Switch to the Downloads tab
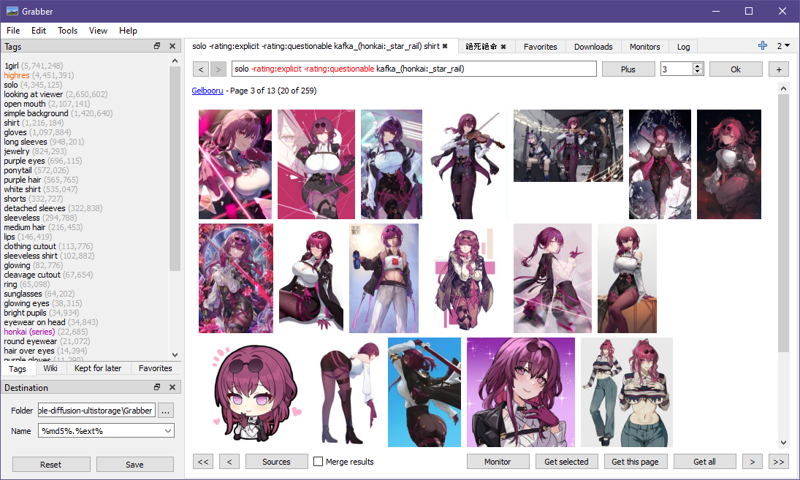800x480 pixels. [x=593, y=46]
